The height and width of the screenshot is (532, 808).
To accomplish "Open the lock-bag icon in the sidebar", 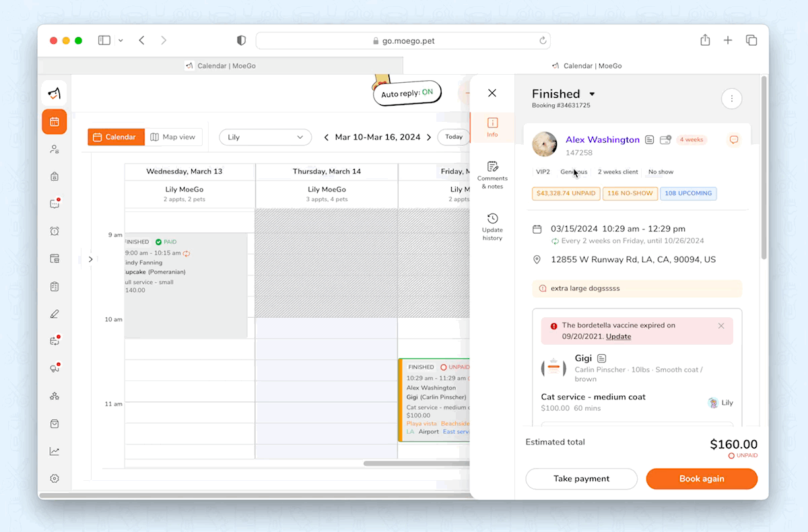I will click(55, 176).
